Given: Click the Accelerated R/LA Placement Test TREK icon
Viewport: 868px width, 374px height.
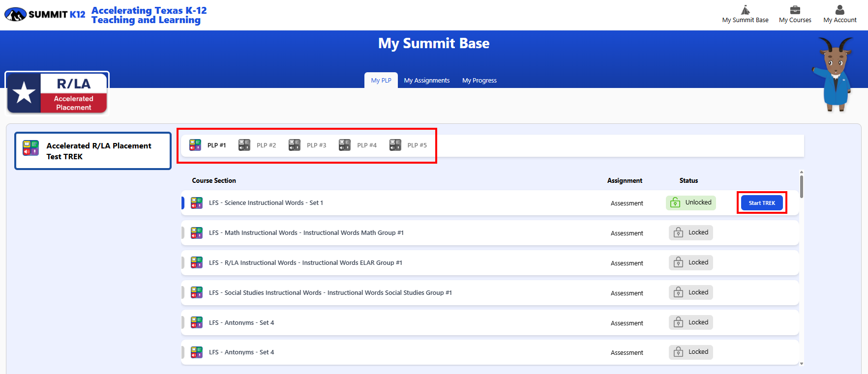Looking at the screenshot, I should pyautogui.click(x=30, y=148).
